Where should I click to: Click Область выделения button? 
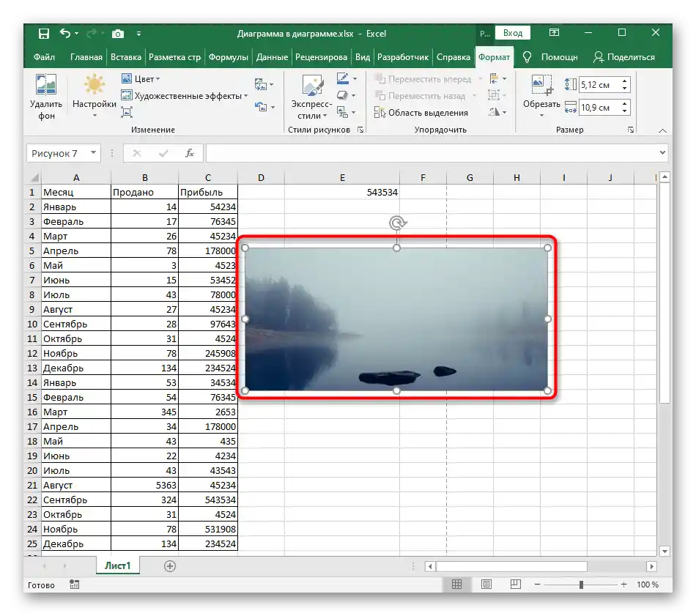coord(421,113)
